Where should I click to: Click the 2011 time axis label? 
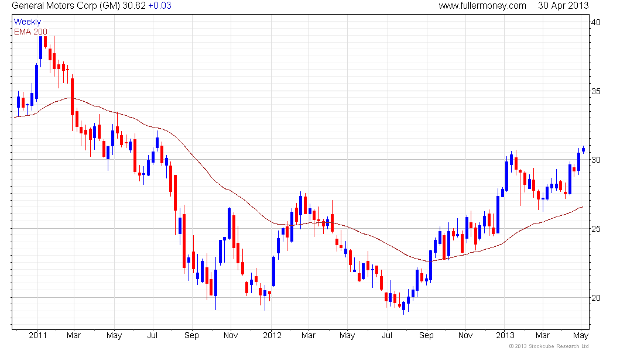click(x=37, y=335)
